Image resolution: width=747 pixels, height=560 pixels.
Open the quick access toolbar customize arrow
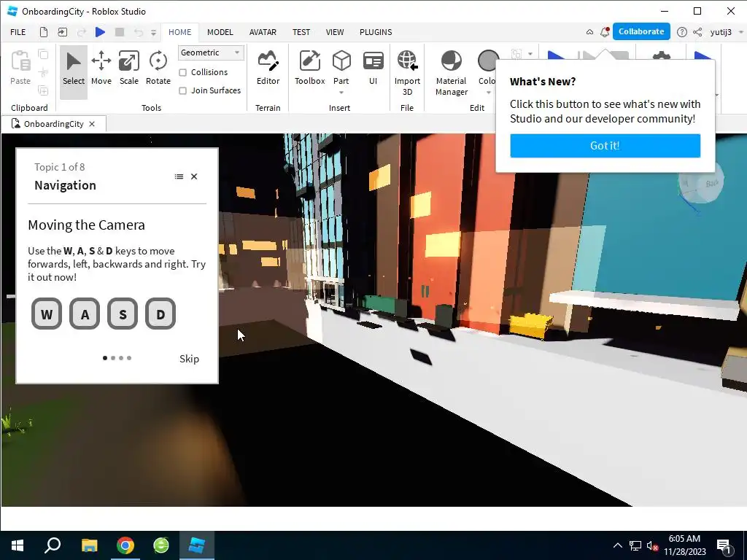(x=153, y=32)
